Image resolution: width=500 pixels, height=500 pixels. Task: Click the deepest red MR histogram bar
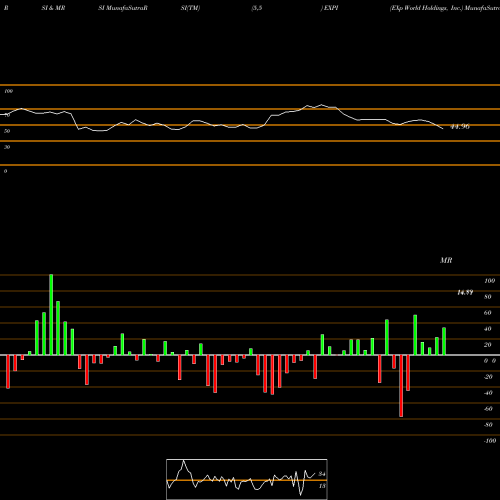pos(401,386)
